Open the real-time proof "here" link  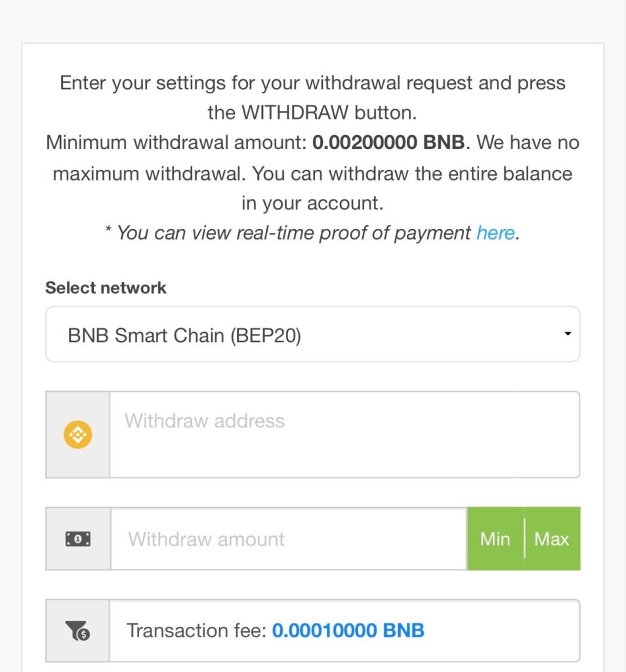pos(495,233)
